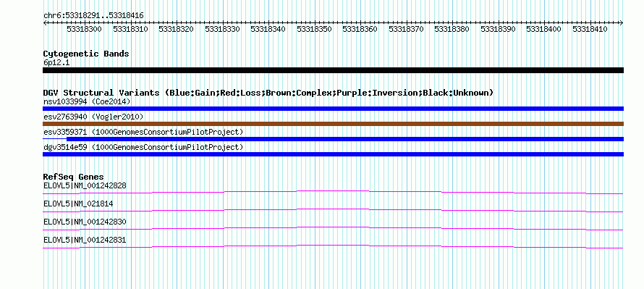Image resolution: width=644 pixels, height=289 pixels.
Task: Click ruler coordinate 53318340
Action: pyautogui.click(x=268, y=30)
